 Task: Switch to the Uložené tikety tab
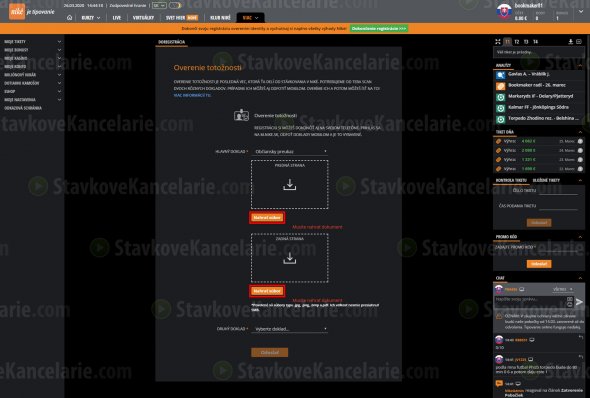[546, 180]
